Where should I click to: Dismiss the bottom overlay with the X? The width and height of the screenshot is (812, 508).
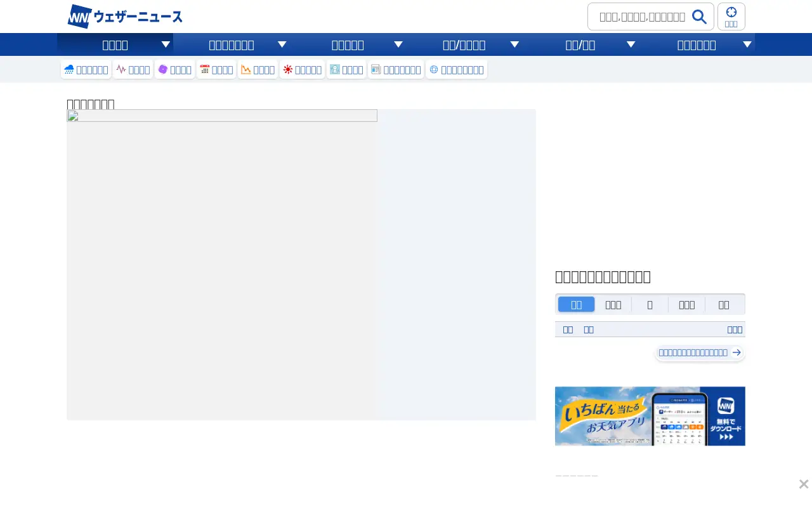[x=804, y=485]
